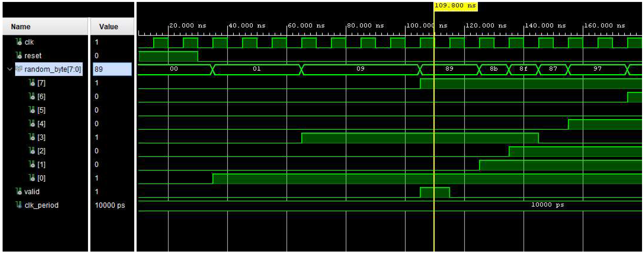Image resolution: width=644 pixels, height=254 pixels.
Task: Click the valid signal icon
Action: coord(19,191)
